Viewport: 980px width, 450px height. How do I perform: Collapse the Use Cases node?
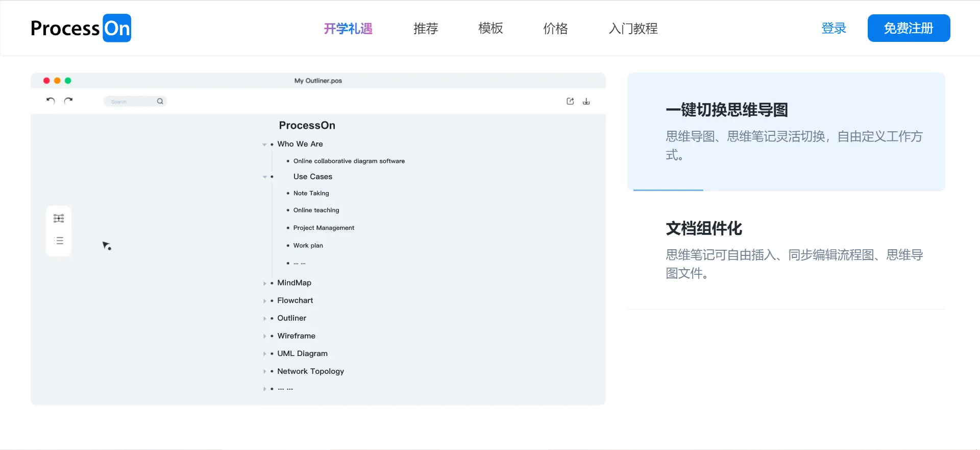264,177
